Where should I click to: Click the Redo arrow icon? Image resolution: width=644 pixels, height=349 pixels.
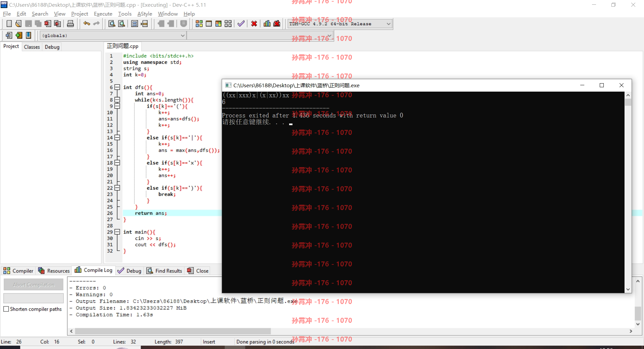(96, 23)
